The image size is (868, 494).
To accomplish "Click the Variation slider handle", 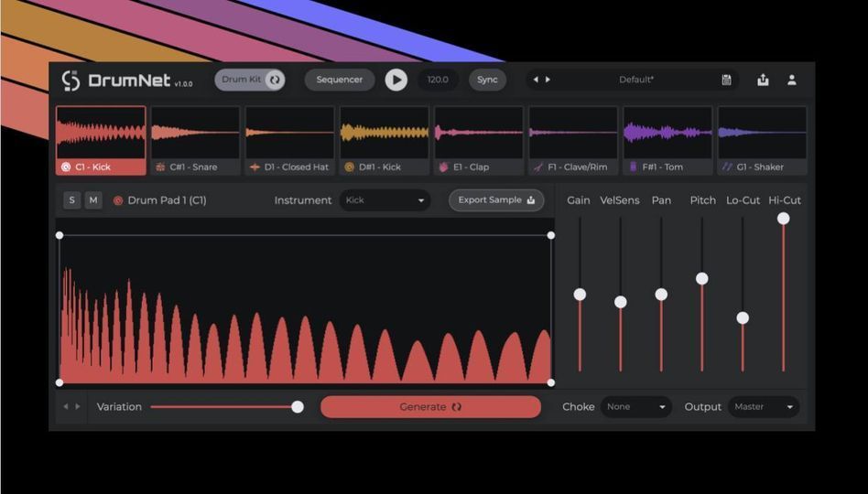I will pos(298,407).
